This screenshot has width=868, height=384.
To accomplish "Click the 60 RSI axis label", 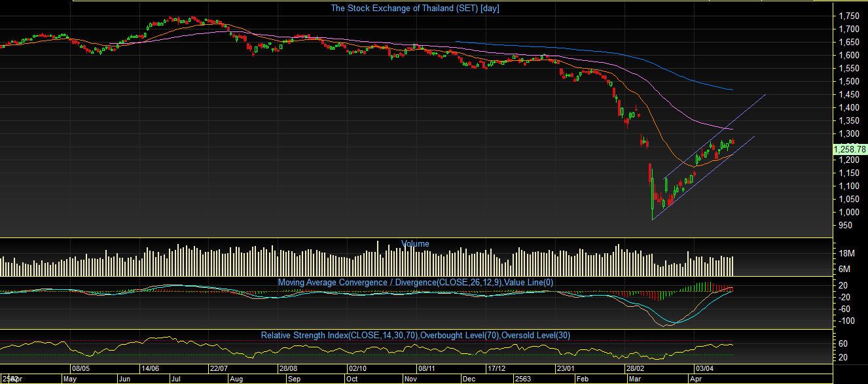I will coord(843,344).
